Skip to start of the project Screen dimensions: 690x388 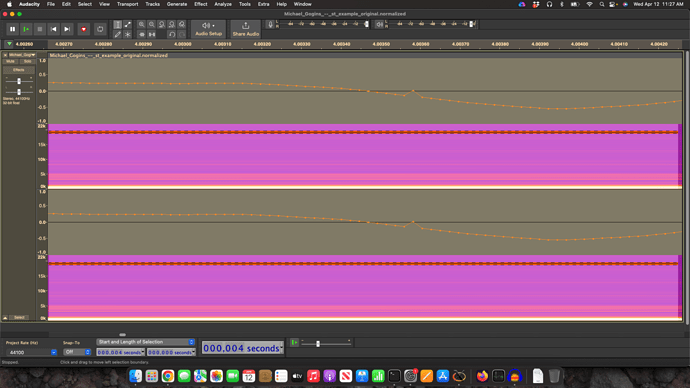53,29
